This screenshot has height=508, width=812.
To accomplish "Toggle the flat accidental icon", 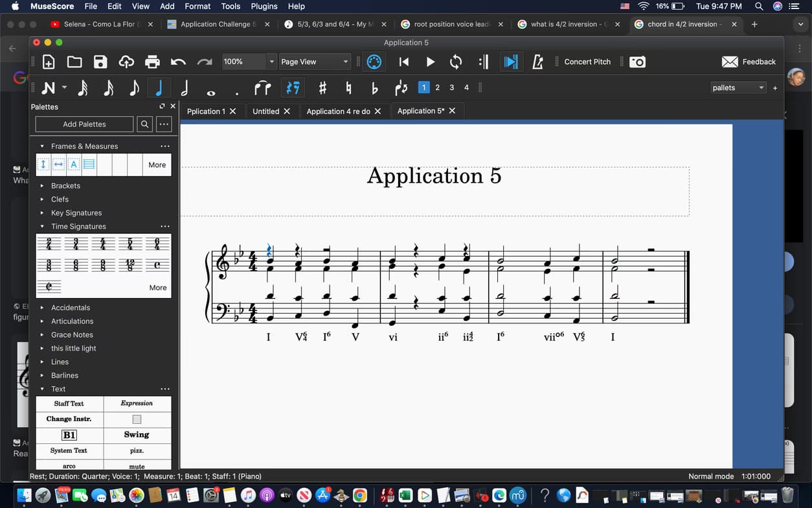I will pos(375,87).
